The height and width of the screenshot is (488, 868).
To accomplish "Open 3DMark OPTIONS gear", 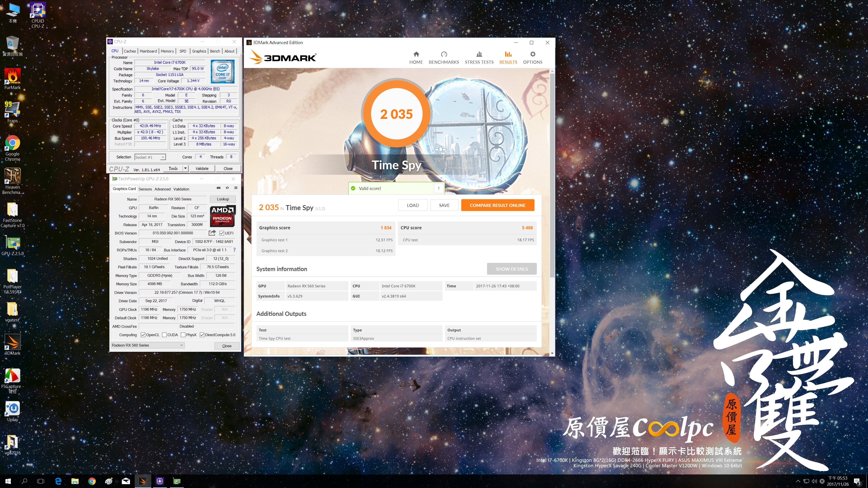I will 532,58.
